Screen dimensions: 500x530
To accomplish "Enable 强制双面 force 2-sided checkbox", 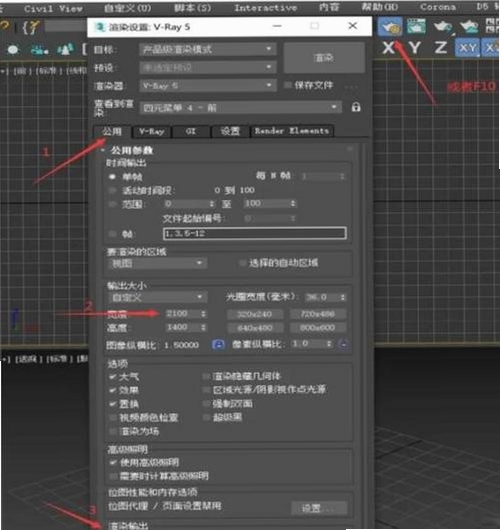I will (x=206, y=403).
